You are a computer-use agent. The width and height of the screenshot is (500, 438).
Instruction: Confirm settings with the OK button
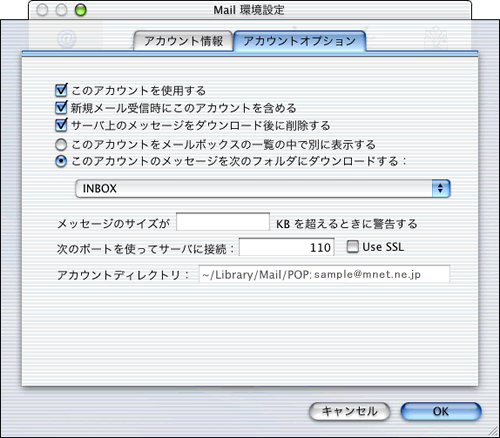tap(441, 411)
